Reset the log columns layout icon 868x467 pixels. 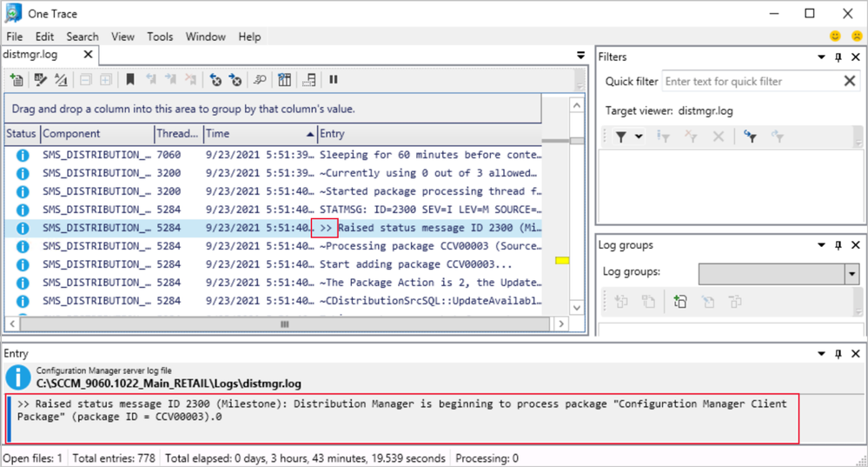coord(284,80)
